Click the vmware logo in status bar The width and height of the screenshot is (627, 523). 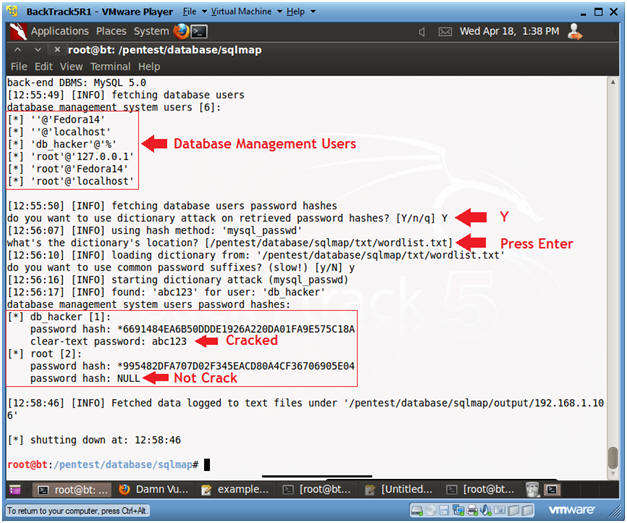click(x=571, y=510)
